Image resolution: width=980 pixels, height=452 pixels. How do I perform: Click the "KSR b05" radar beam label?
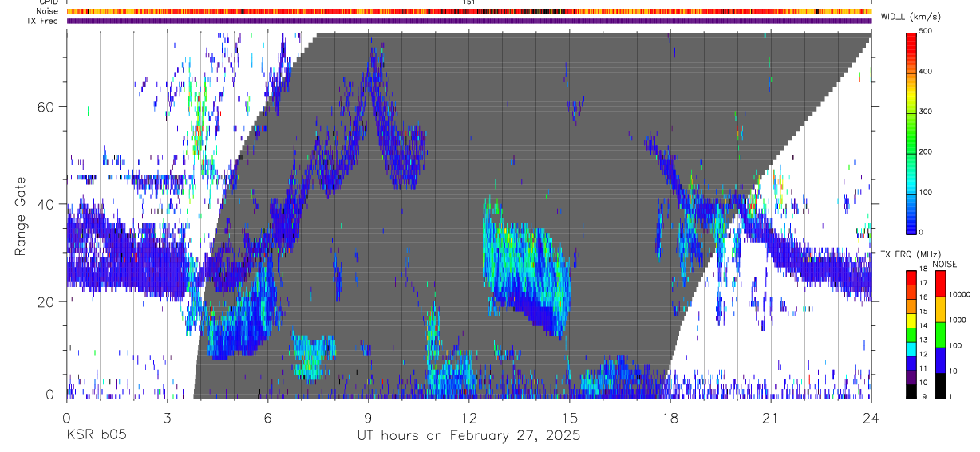pos(96,436)
